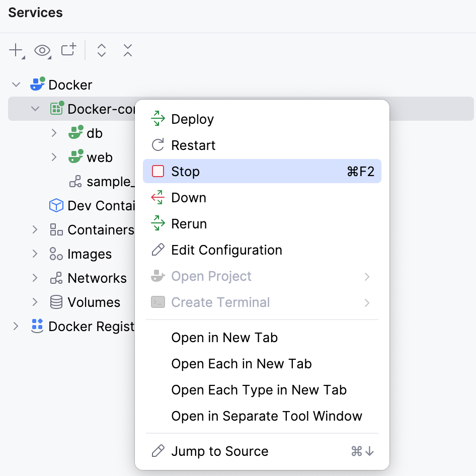Choose Edit Configuration in the menu
This screenshot has height=476, width=476.
tap(226, 250)
